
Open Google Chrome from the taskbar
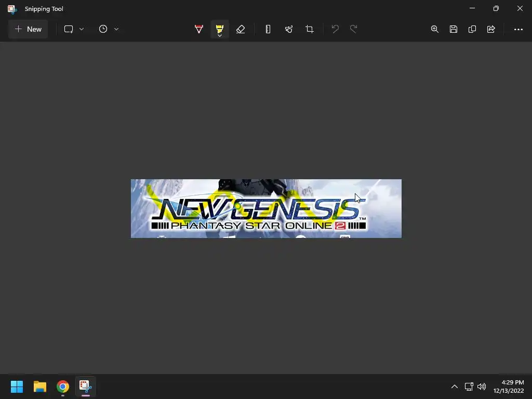[63, 387]
